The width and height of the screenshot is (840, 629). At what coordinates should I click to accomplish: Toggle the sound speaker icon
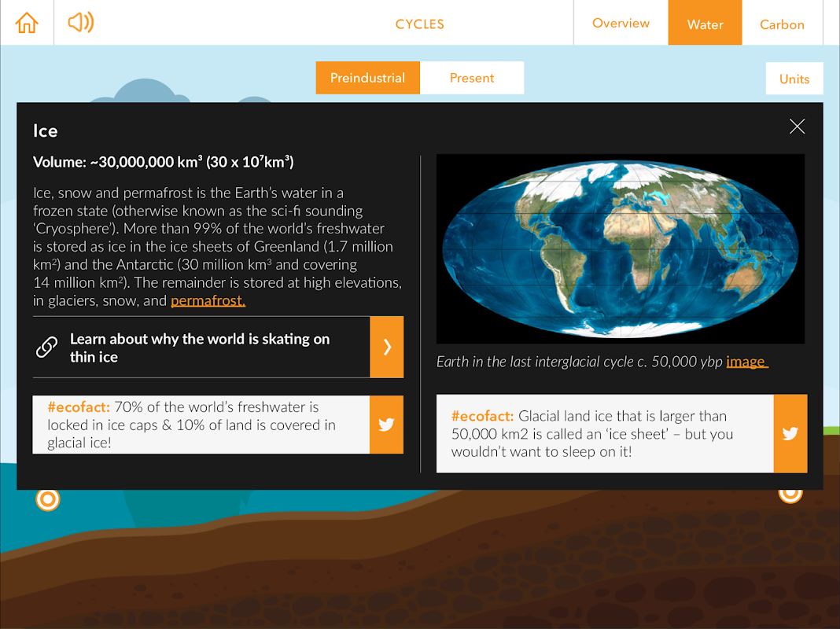81,23
